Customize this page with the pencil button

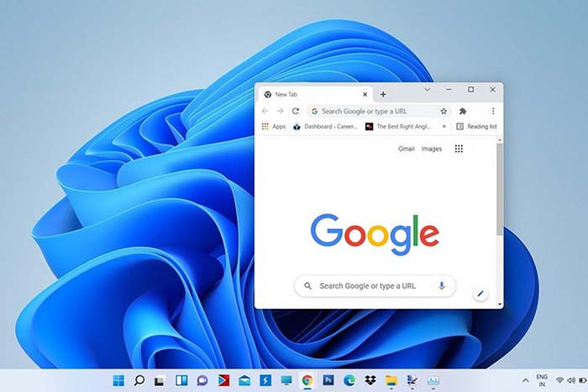pos(480,294)
